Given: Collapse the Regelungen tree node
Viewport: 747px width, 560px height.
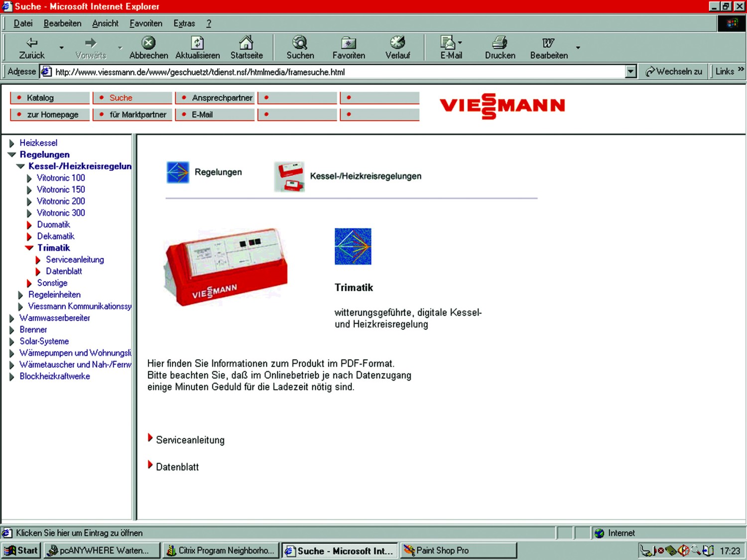Looking at the screenshot, I should click(x=12, y=155).
